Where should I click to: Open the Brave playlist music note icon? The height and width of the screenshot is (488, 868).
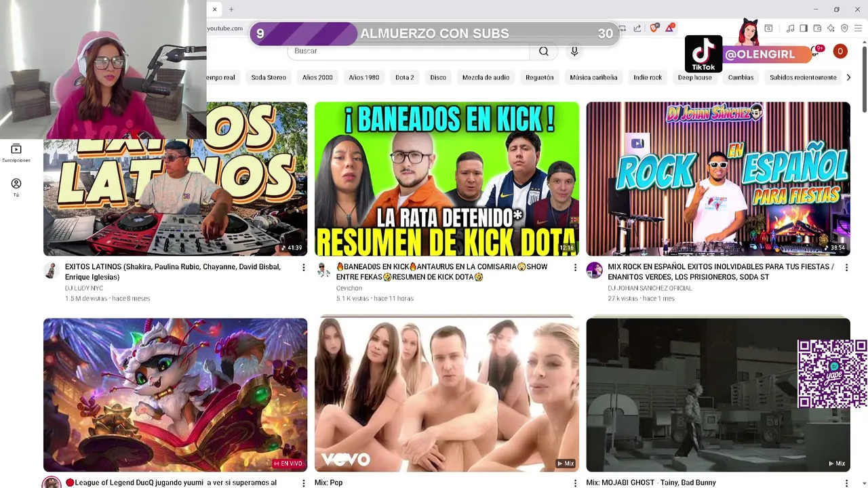[x=790, y=28]
